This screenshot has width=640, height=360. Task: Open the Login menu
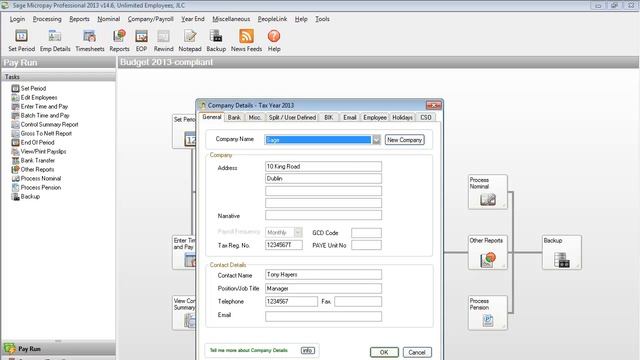(17, 19)
